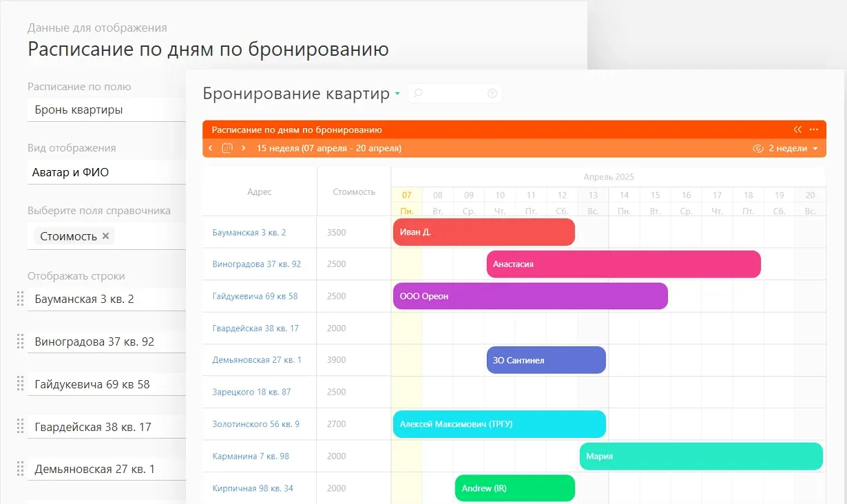Grab drag handle of Гайдукевича 69 кв 58 row
This screenshot has height=504, width=847.
pos(20,384)
